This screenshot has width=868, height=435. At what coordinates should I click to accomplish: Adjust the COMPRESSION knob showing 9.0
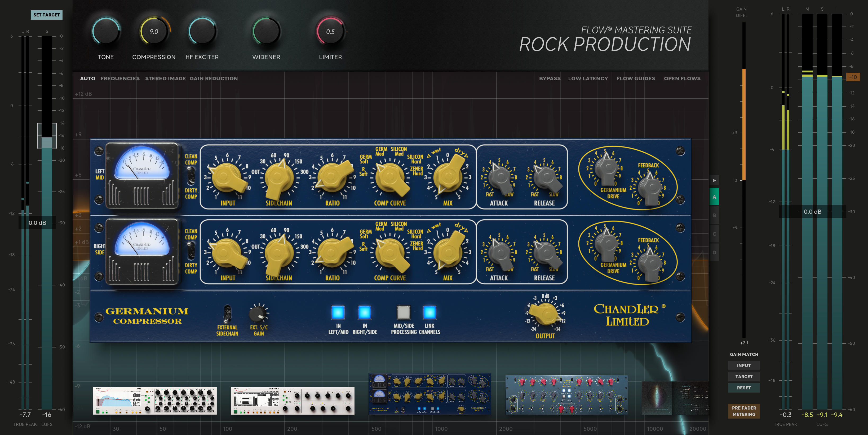pyautogui.click(x=154, y=31)
